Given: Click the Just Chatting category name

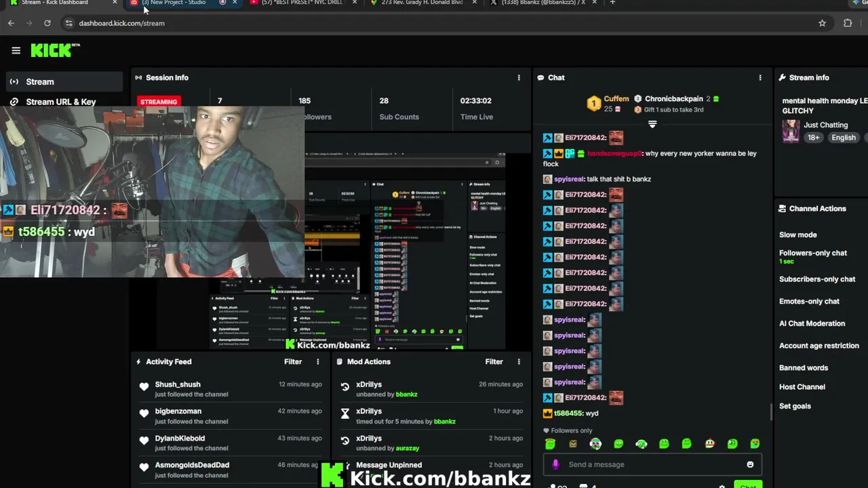Looking at the screenshot, I should pyautogui.click(x=825, y=125).
